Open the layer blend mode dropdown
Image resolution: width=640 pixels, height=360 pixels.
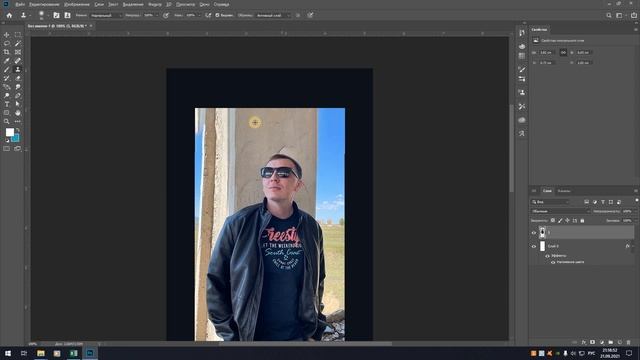560,211
